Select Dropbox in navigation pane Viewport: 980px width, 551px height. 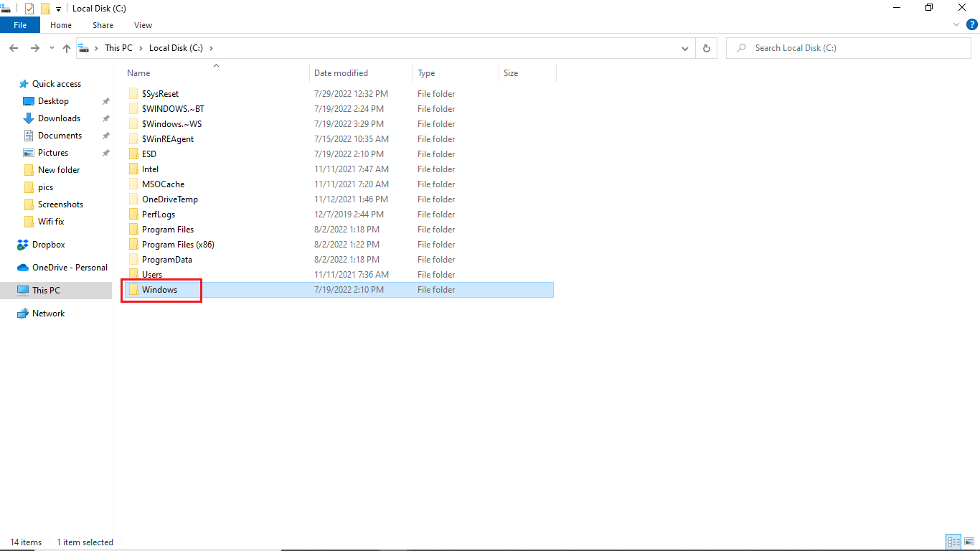point(48,245)
